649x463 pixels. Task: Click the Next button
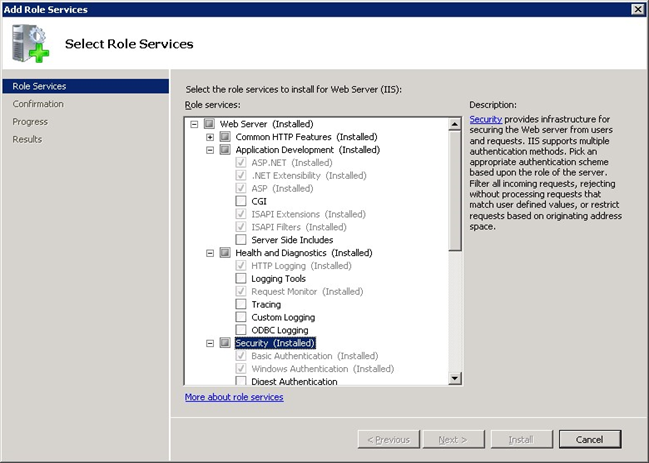click(x=454, y=439)
